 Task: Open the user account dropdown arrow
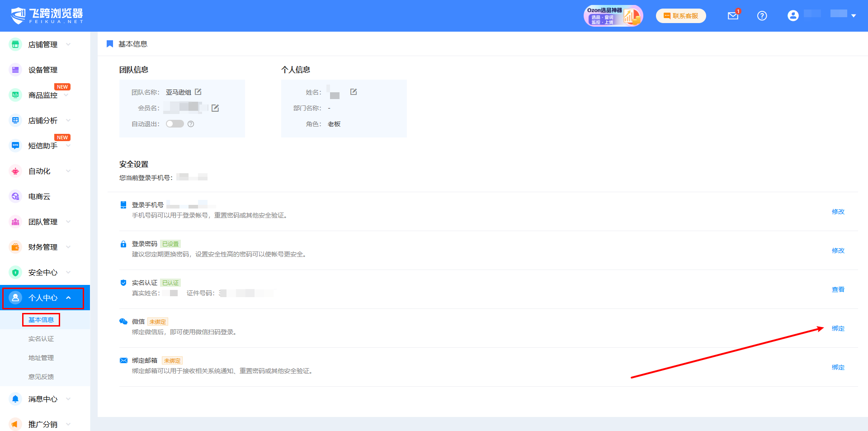pos(854,16)
